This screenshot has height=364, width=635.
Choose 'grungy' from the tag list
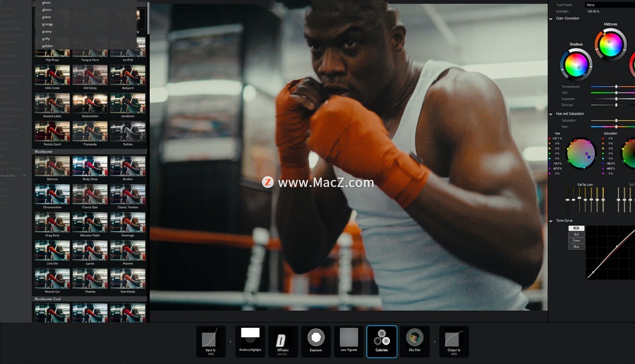click(x=47, y=24)
